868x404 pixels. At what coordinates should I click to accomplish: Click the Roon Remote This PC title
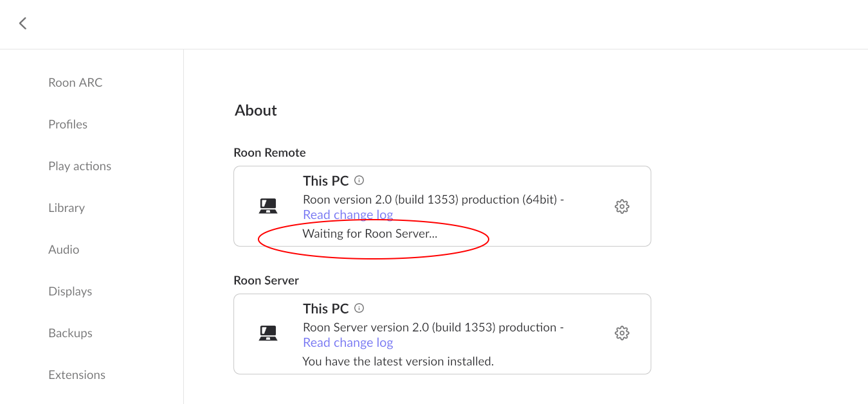tap(325, 181)
